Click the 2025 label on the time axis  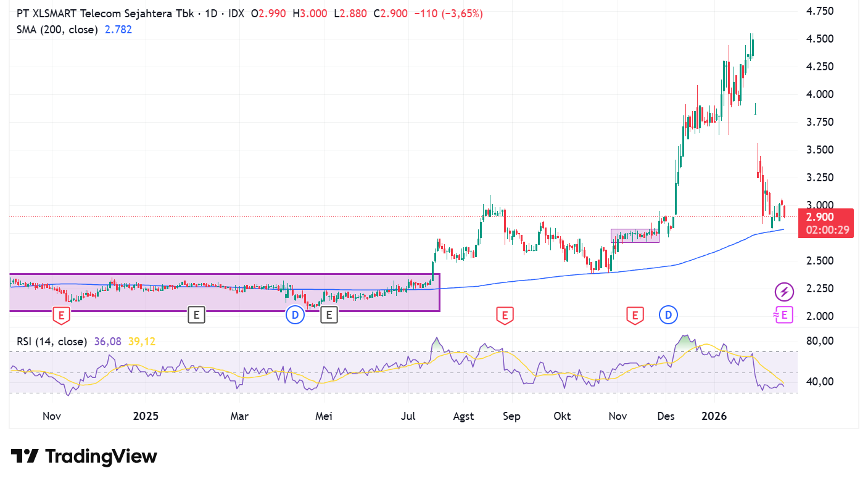click(146, 416)
